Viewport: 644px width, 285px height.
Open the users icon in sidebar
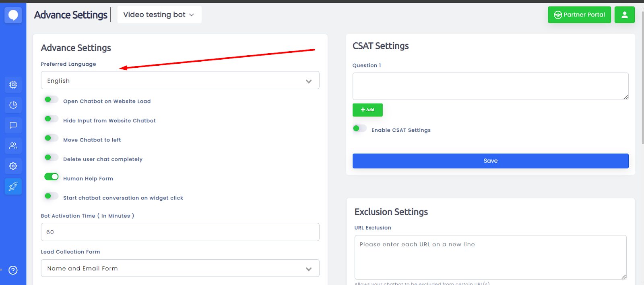[x=13, y=146]
